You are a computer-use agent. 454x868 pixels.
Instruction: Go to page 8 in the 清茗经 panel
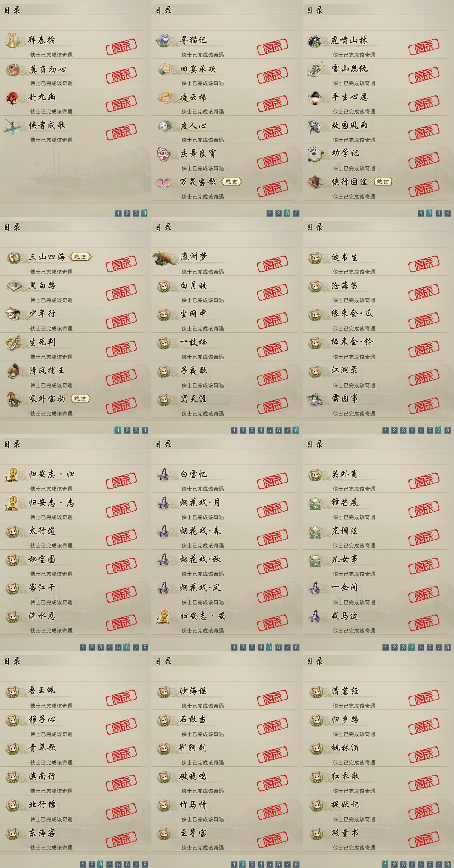[x=448, y=864]
